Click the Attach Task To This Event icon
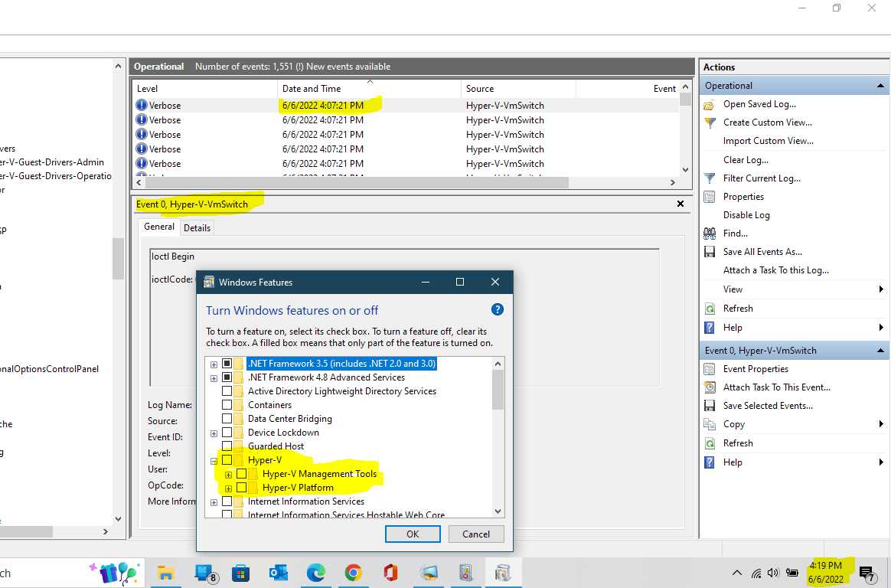 (x=709, y=387)
